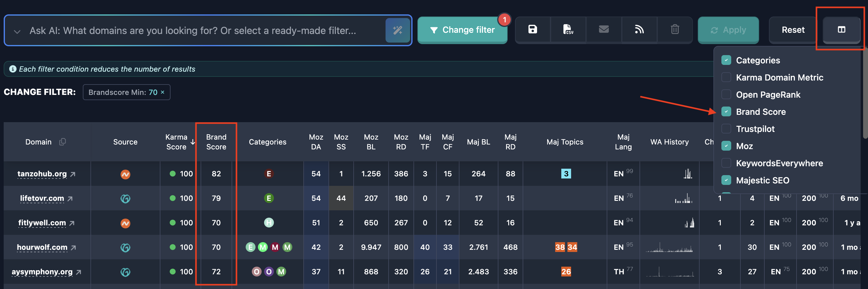Screen dimensions: 868x289
Task: Select Karma Domain Metric in columns menu
Action: tap(726, 77)
